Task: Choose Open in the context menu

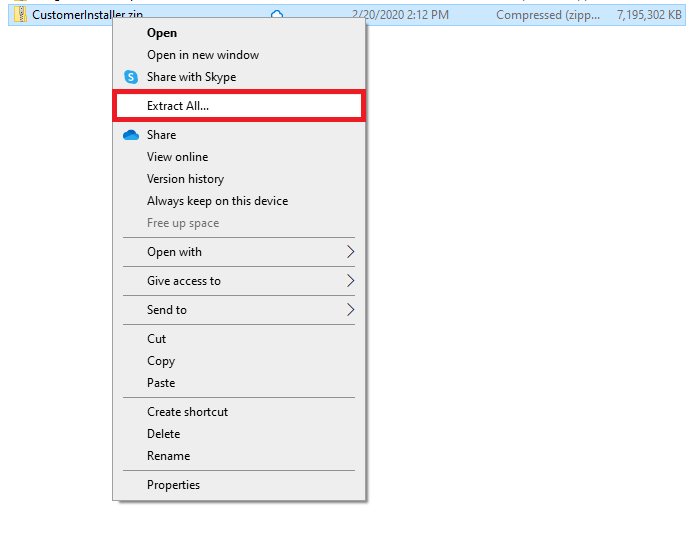Action: pos(162,33)
